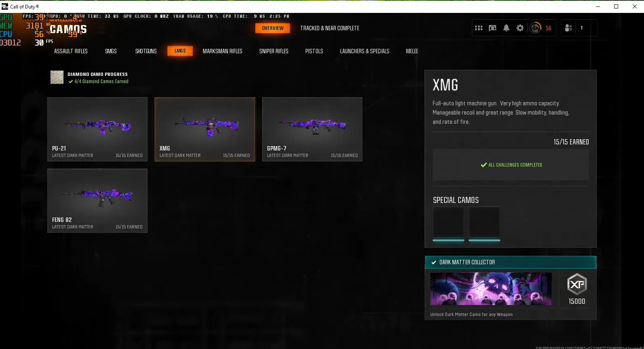This screenshot has width=644, height=349.
Task: Select the second Special Camos slot
Action: (x=484, y=224)
